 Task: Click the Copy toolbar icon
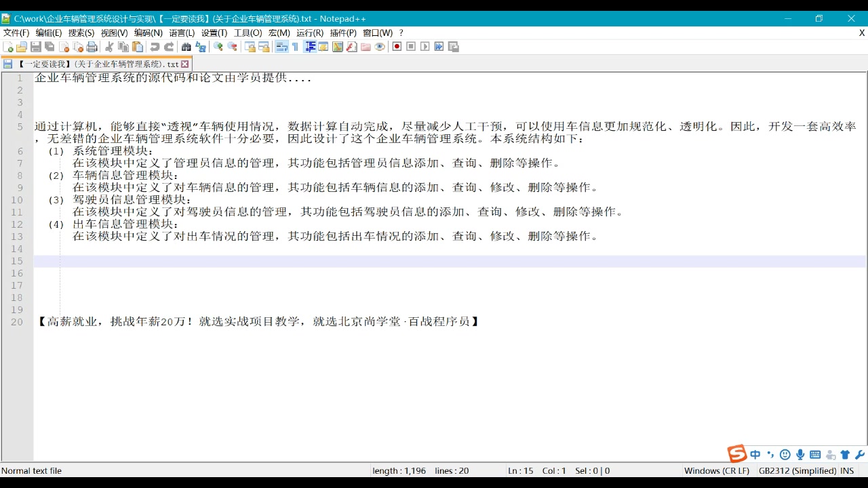click(123, 47)
